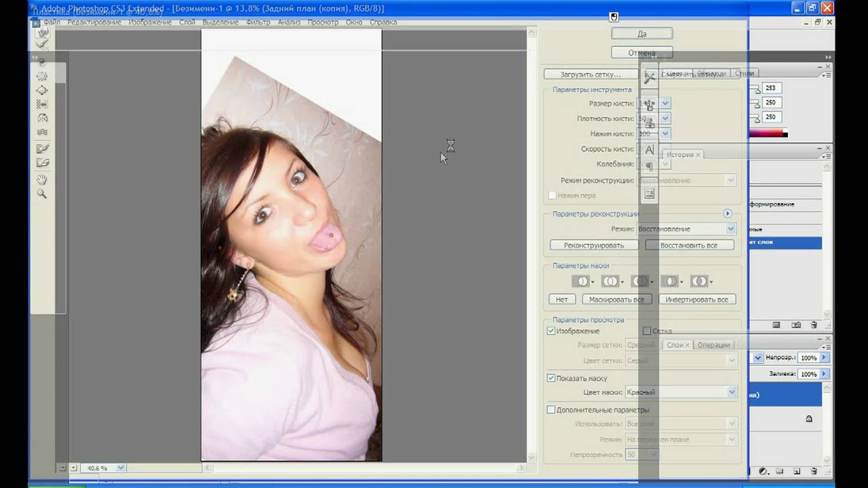Select the Forward Warp tool
The width and height of the screenshot is (868, 488).
[x=42, y=32]
